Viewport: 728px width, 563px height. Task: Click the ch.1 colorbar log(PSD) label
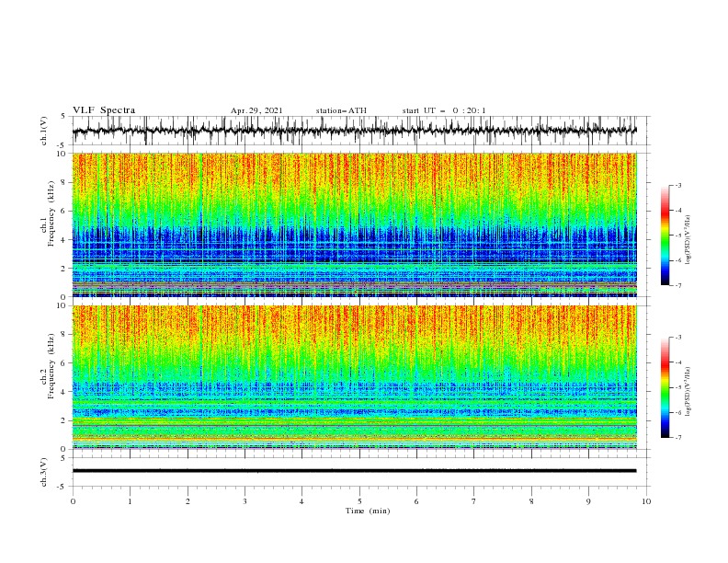pyautogui.click(x=688, y=240)
